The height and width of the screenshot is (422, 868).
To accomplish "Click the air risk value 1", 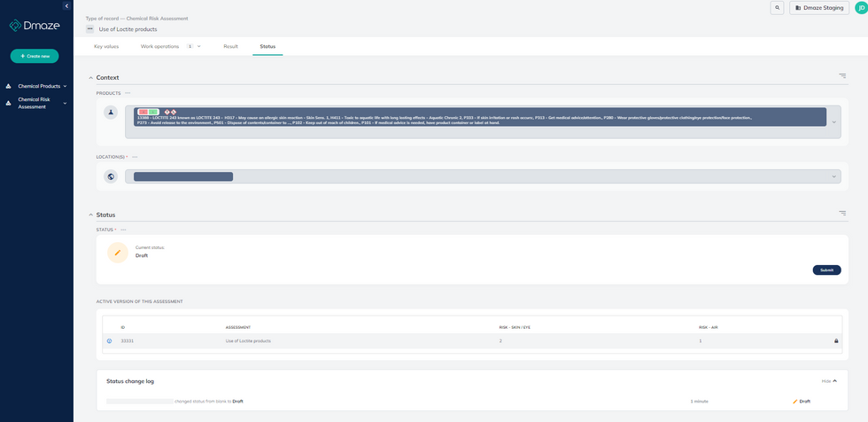I will (x=701, y=340).
